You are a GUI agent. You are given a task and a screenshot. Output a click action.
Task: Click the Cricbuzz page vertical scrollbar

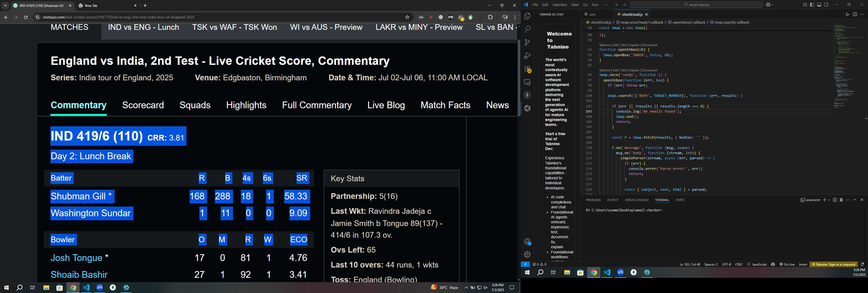[519, 78]
